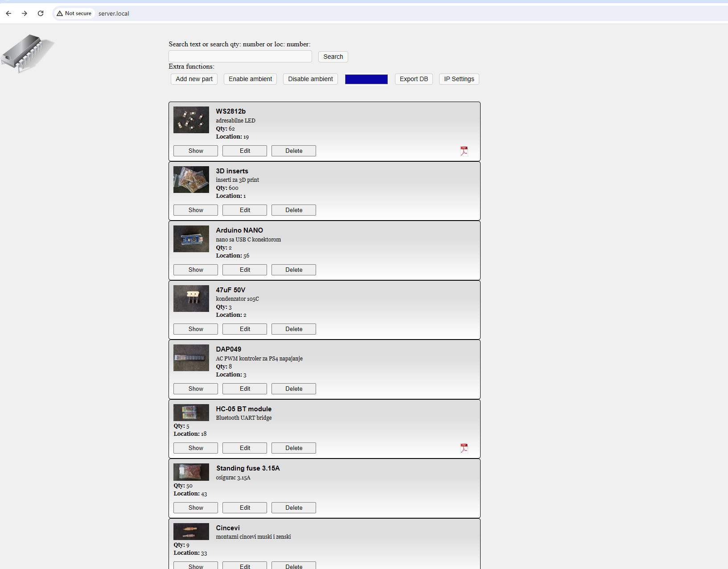Show the Standing fuse 3.15A part
The image size is (728, 569).
[196, 508]
